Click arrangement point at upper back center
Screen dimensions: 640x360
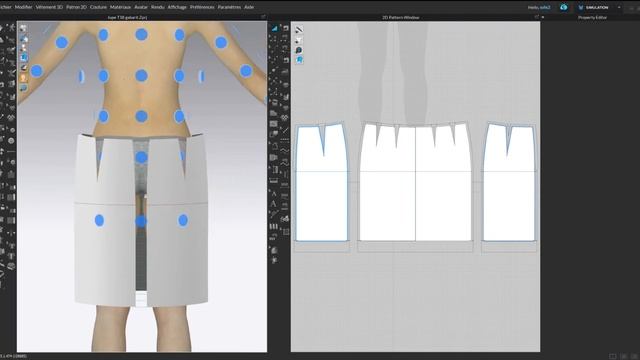[141, 34]
